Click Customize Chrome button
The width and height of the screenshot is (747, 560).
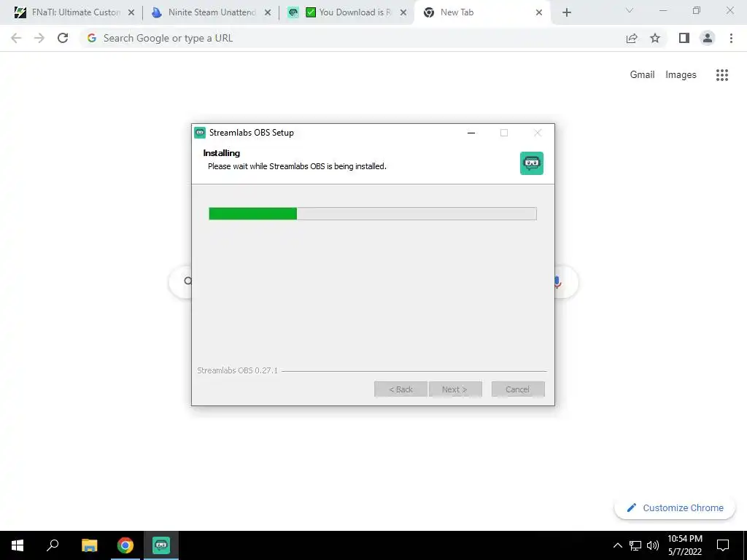675,507
